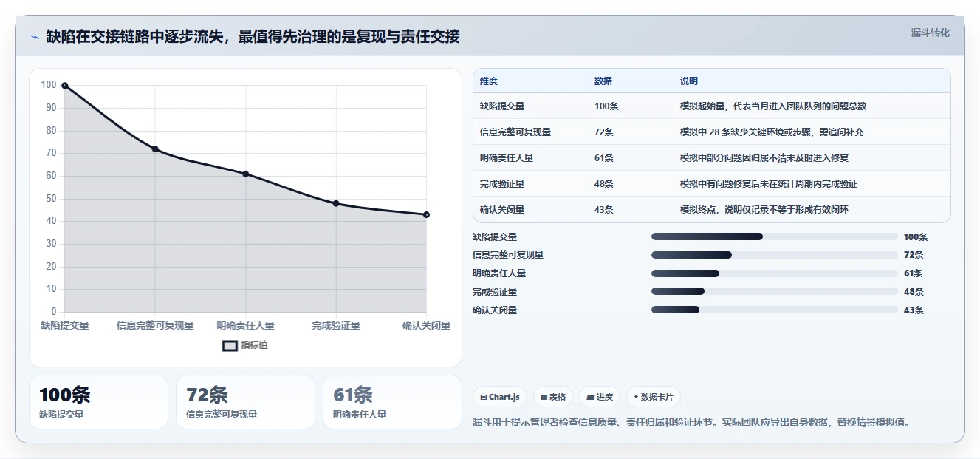Toggle the 指标值 legend swatch in the chart
This screenshot has width=980, height=459.
tap(230, 345)
